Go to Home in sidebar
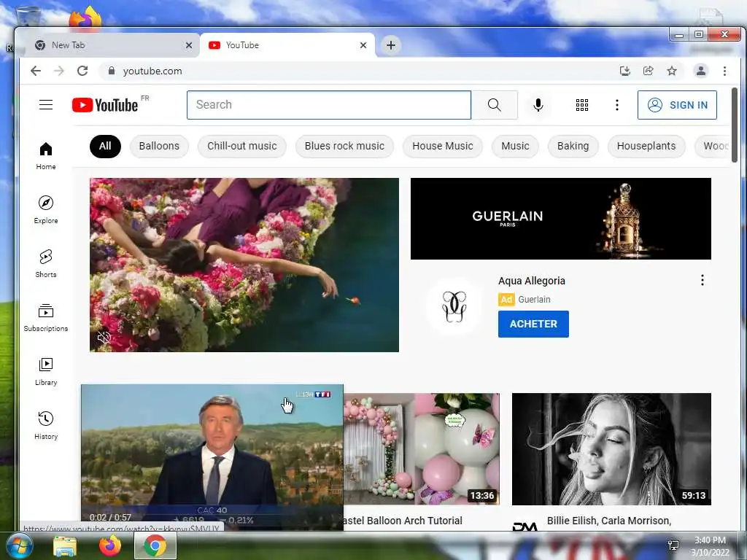 coord(46,156)
